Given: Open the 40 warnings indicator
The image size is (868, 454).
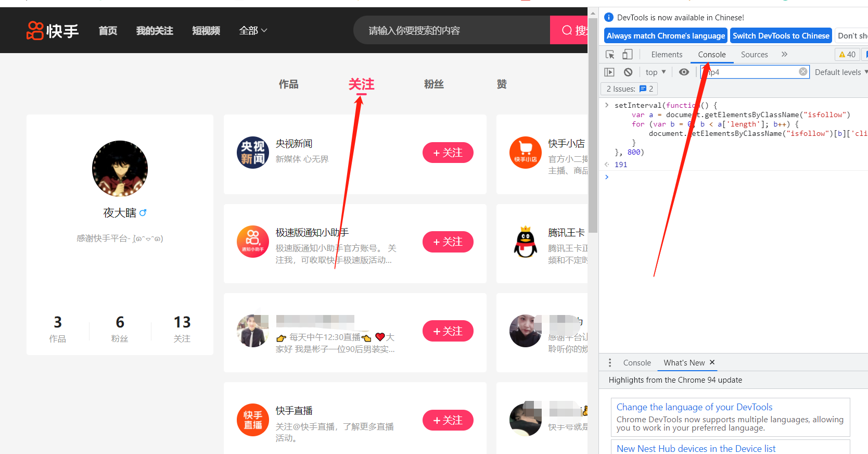Looking at the screenshot, I should (847, 55).
